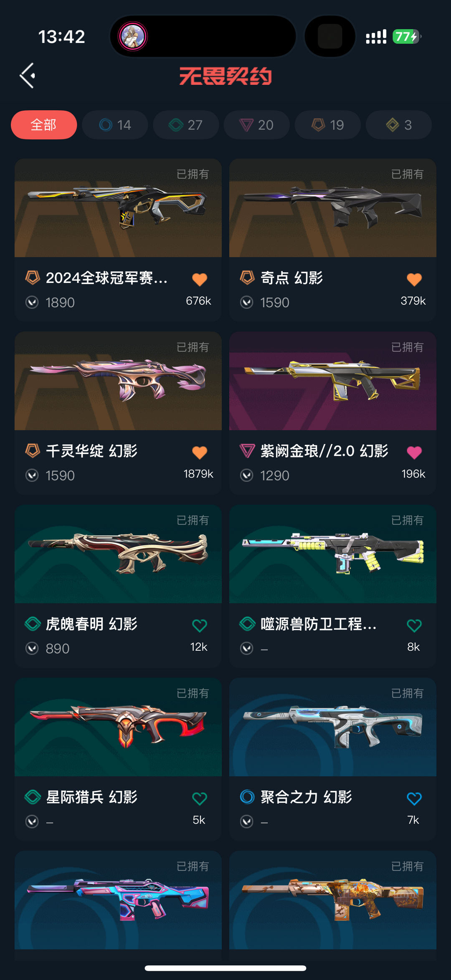Open the 星际猎兵 幻影 skin image

pos(118,727)
